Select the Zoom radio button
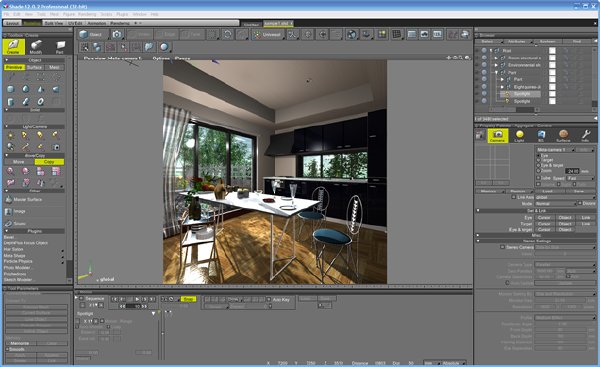The image size is (600, 367). (x=538, y=170)
